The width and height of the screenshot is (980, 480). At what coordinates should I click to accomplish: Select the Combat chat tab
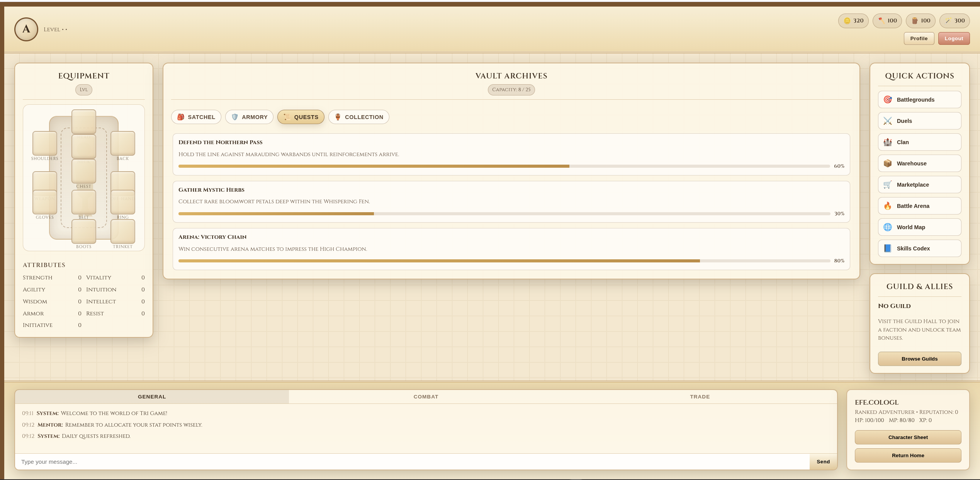click(426, 397)
